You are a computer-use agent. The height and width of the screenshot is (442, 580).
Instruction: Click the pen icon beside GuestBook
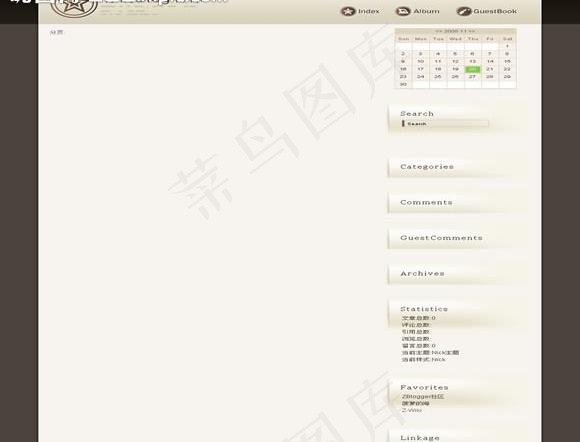pos(463,11)
